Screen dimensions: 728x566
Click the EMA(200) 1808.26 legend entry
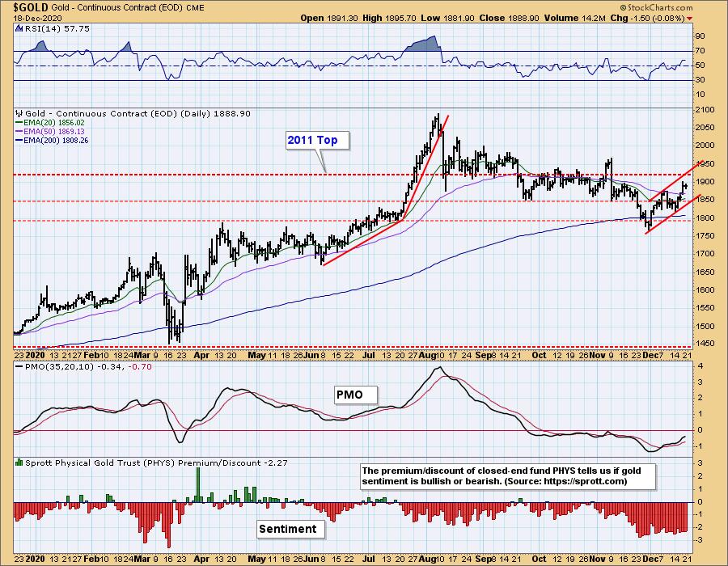[52, 140]
